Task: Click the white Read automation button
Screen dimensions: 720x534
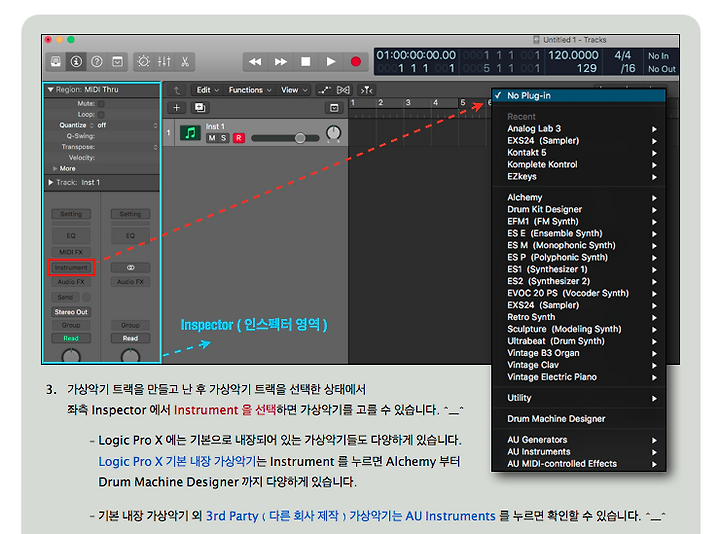Action: pos(130,338)
